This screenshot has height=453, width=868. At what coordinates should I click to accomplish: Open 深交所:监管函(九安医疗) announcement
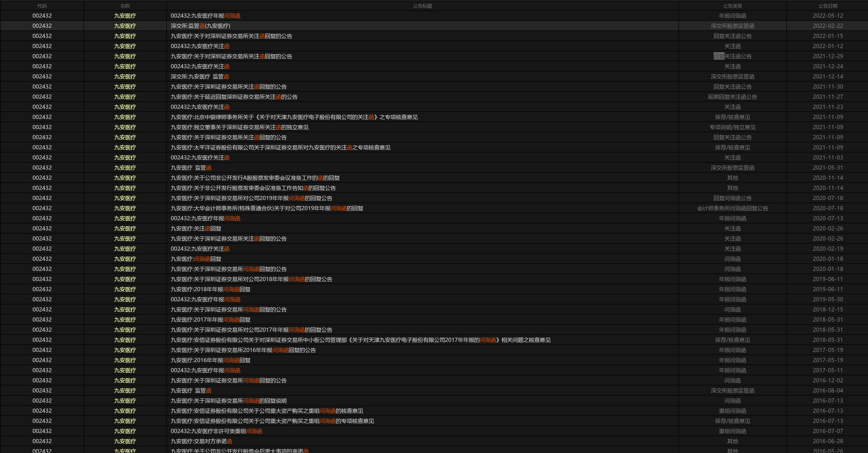200,26
